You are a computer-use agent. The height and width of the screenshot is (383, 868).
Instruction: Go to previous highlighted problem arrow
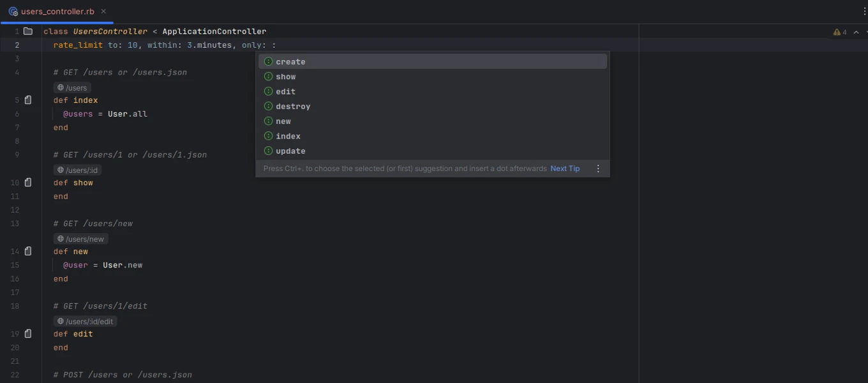(857, 32)
